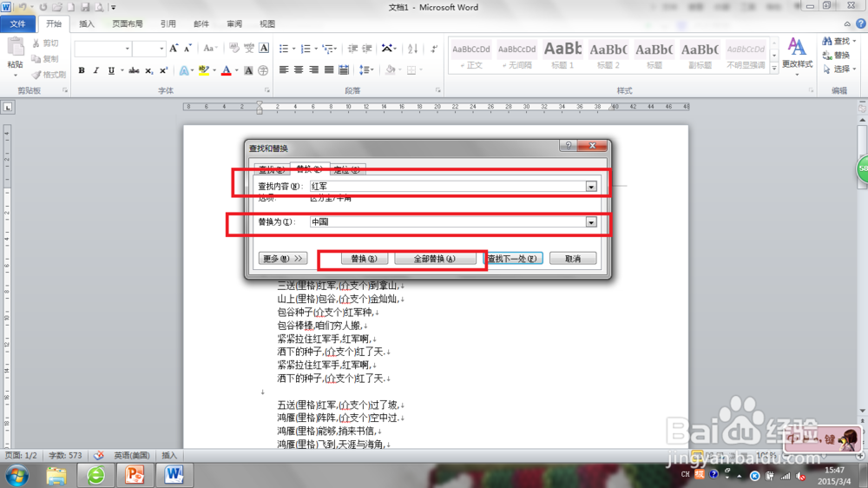Open the Customize Quick Access Toolbar arrow
This screenshot has width=868, height=488.
(114, 7)
